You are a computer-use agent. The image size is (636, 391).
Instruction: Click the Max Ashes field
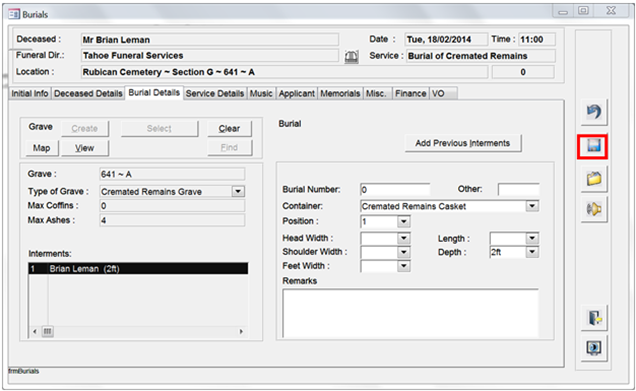[172, 220]
